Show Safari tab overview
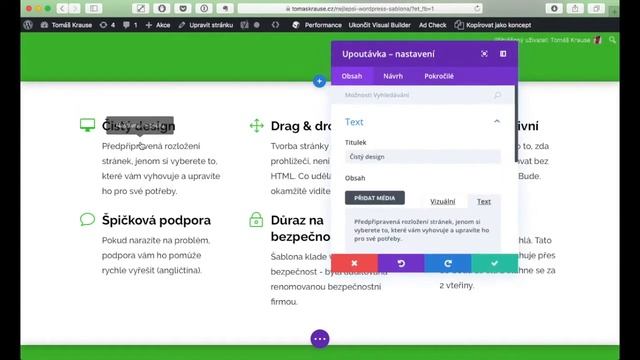 (x=596, y=8)
